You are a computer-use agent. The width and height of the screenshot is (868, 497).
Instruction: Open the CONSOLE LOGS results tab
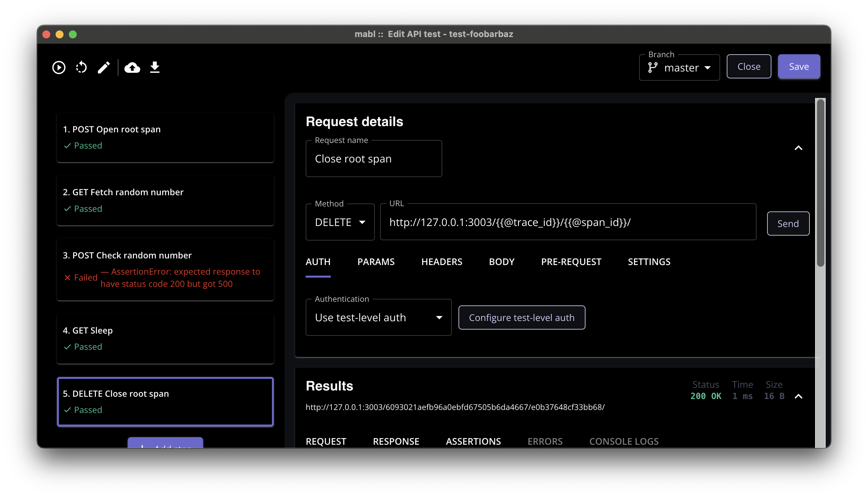624,441
